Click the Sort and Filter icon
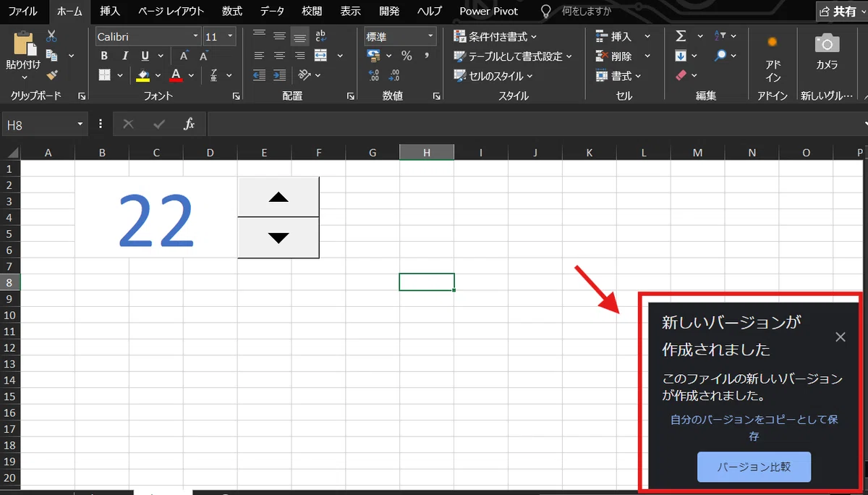Image resolution: width=868 pixels, height=495 pixels. (x=720, y=35)
